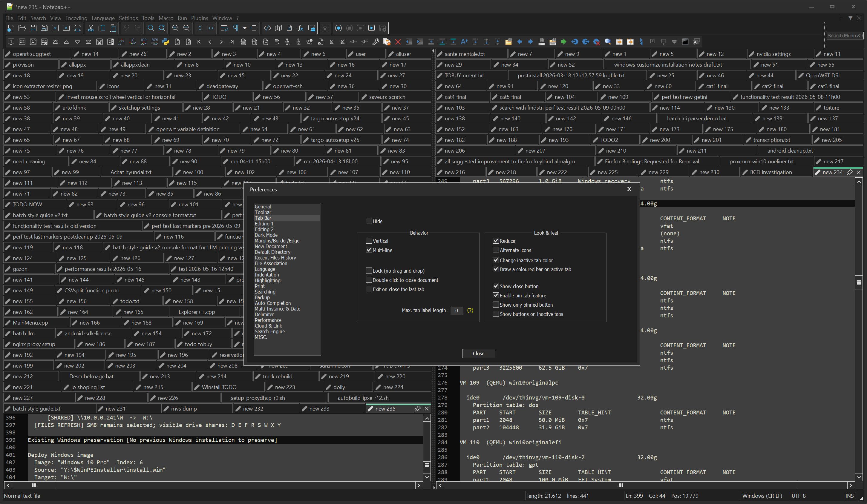
Task: Uncheck Show close button
Action: coord(496,286)
